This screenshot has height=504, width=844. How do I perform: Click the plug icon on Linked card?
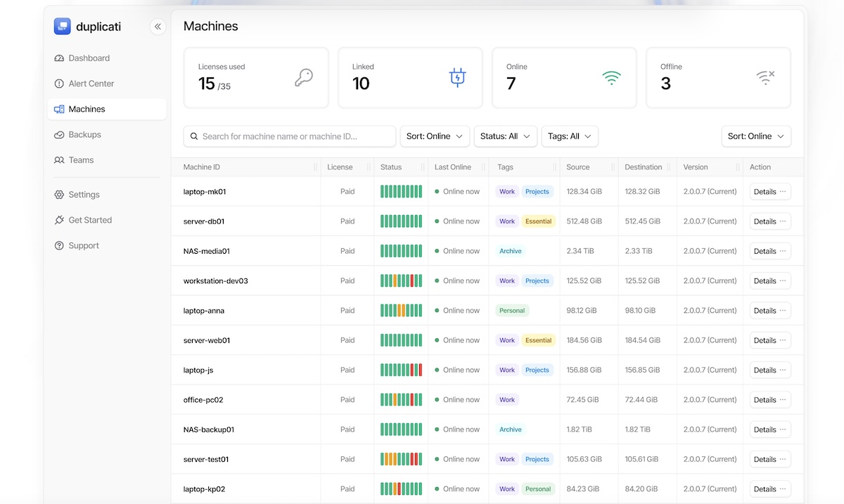click(x=458, y=77)
